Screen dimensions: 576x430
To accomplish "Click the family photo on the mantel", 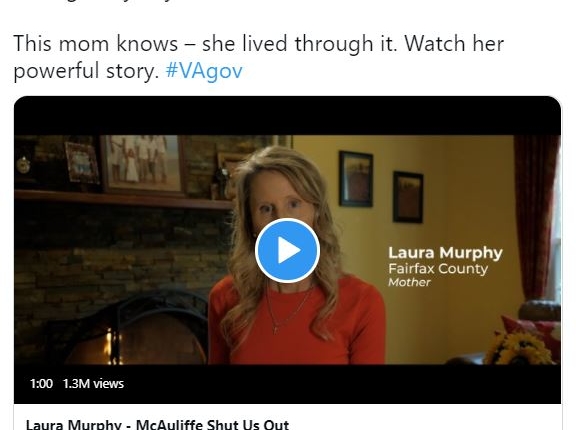I will click(143, 164).
